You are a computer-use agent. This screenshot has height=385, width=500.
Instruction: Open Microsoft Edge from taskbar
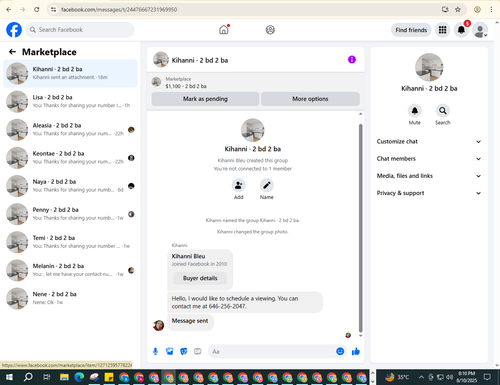pyautogui.click(x=79, y=377)
